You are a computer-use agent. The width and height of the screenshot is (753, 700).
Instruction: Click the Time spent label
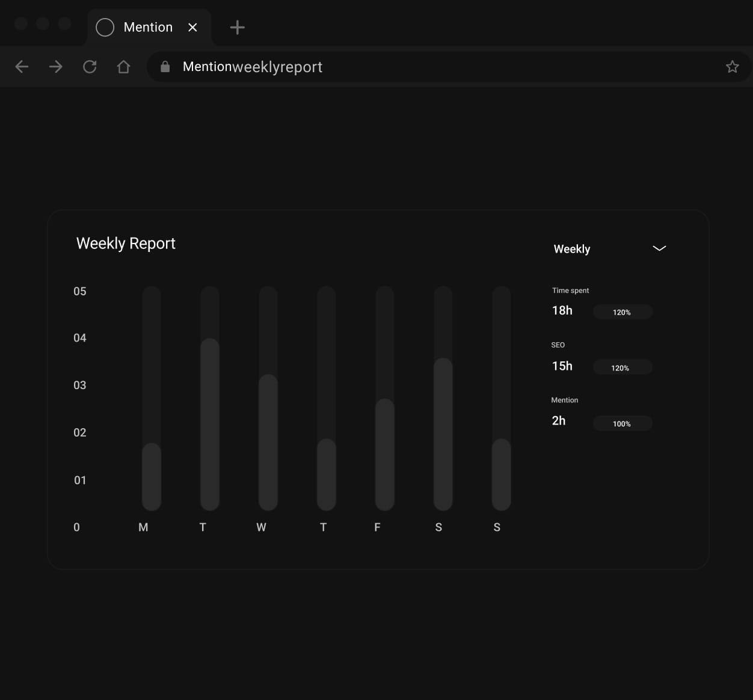(x=571, y=290)
